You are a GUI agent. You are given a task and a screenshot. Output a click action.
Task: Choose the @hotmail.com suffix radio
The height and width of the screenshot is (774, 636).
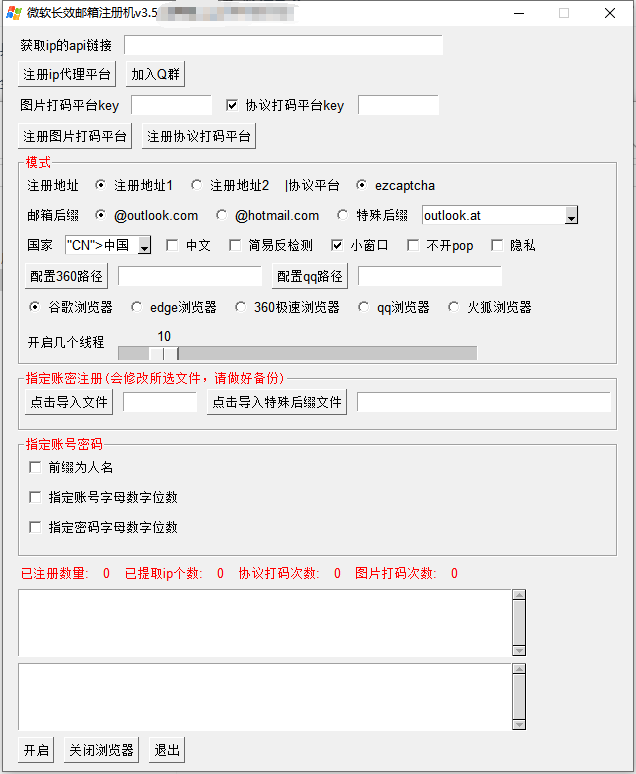pyautogui.click(x=222, y=215)
